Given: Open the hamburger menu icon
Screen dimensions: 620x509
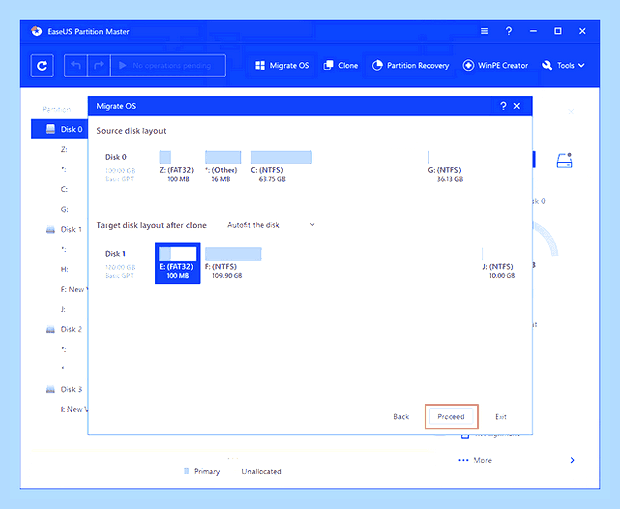Looking at the screenshot, I should coord(484,31).
